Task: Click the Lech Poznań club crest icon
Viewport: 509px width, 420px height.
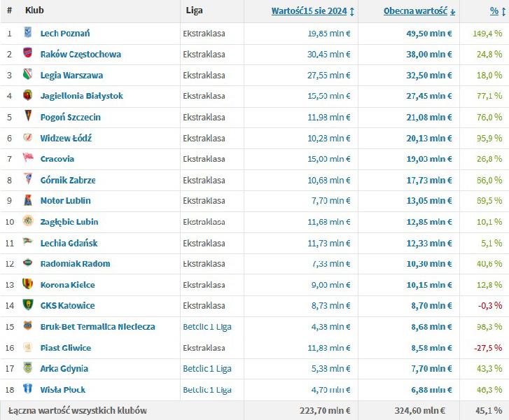Action: (28, 33)
